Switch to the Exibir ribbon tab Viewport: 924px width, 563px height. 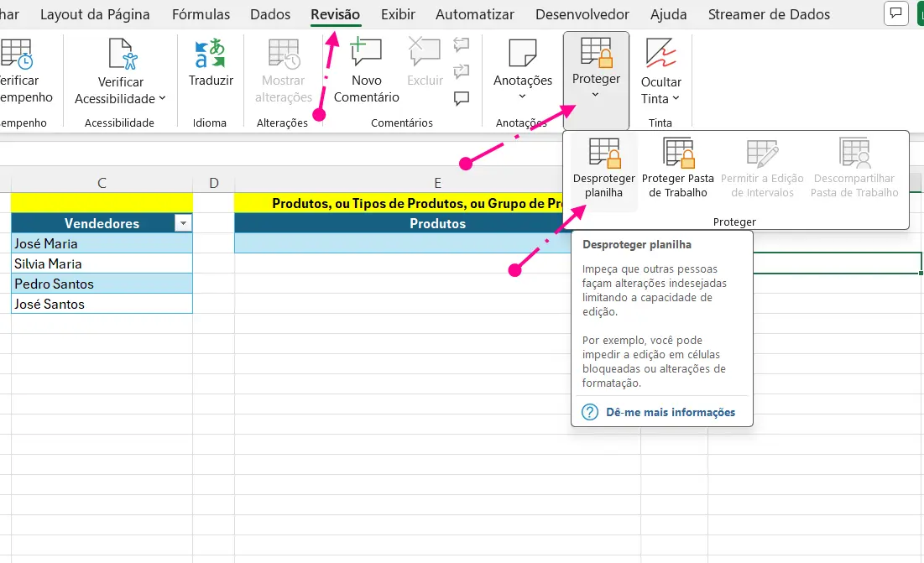[398, 14]
